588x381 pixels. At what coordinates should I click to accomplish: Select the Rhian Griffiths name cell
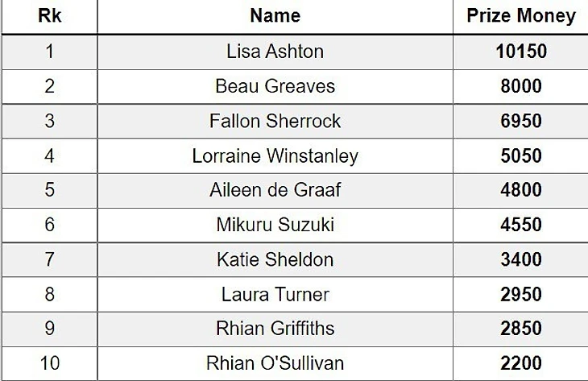point(275,329)
